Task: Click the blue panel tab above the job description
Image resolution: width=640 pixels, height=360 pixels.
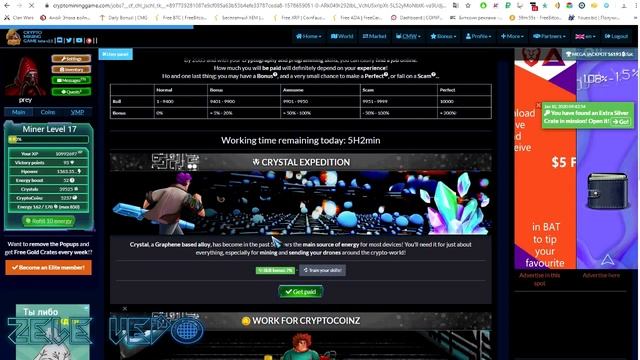Action: [x=116, y=54]
